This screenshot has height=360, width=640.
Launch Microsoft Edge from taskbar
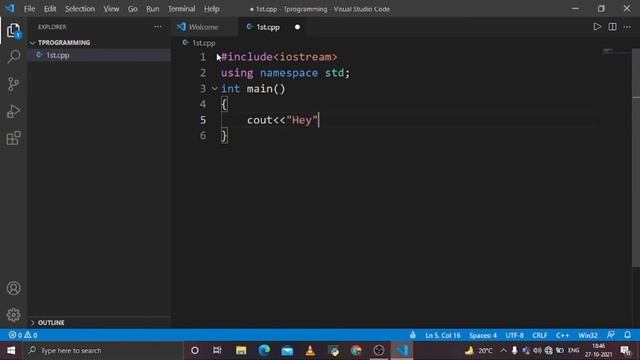pos(264,350)
